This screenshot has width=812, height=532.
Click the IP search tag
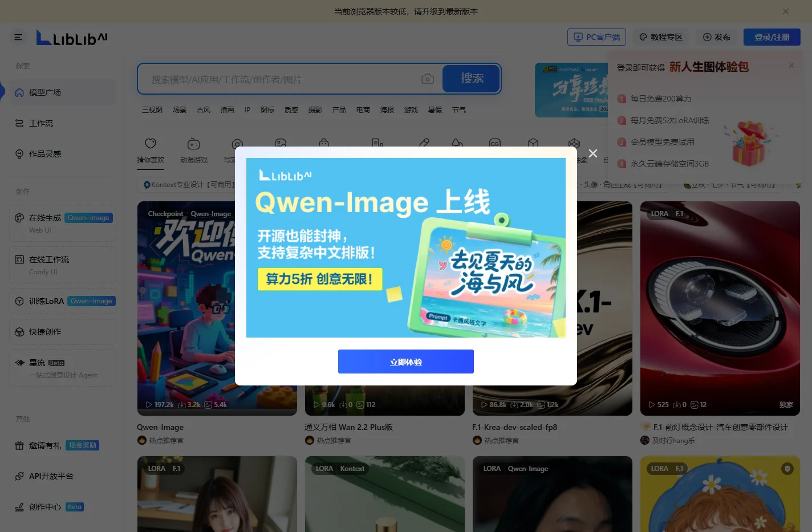[247, 110]
